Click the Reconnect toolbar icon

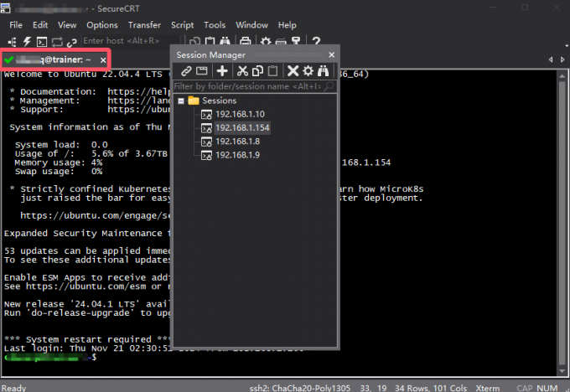57,42
